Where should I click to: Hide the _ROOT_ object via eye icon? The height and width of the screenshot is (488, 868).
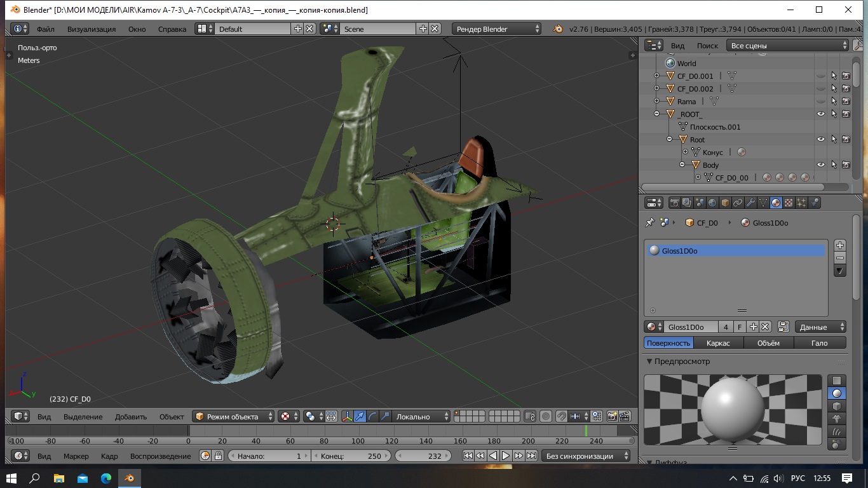pos(820,114)
